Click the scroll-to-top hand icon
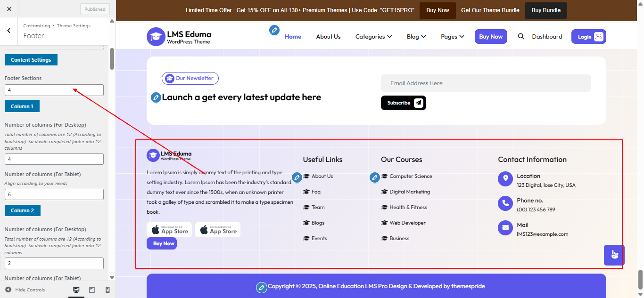Viewport: 644px width, 298px height. (x=613, y=255)
